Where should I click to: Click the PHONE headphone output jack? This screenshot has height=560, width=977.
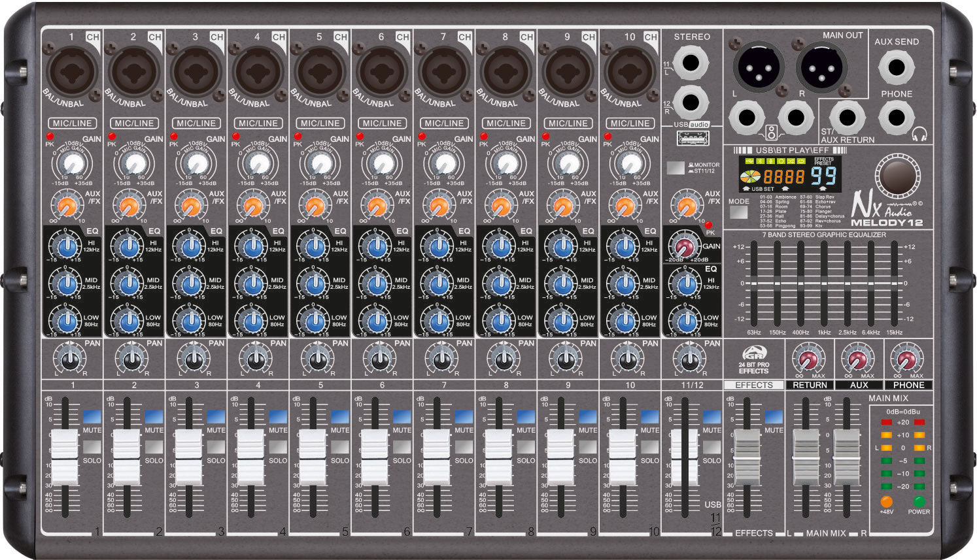click(897, 118)
